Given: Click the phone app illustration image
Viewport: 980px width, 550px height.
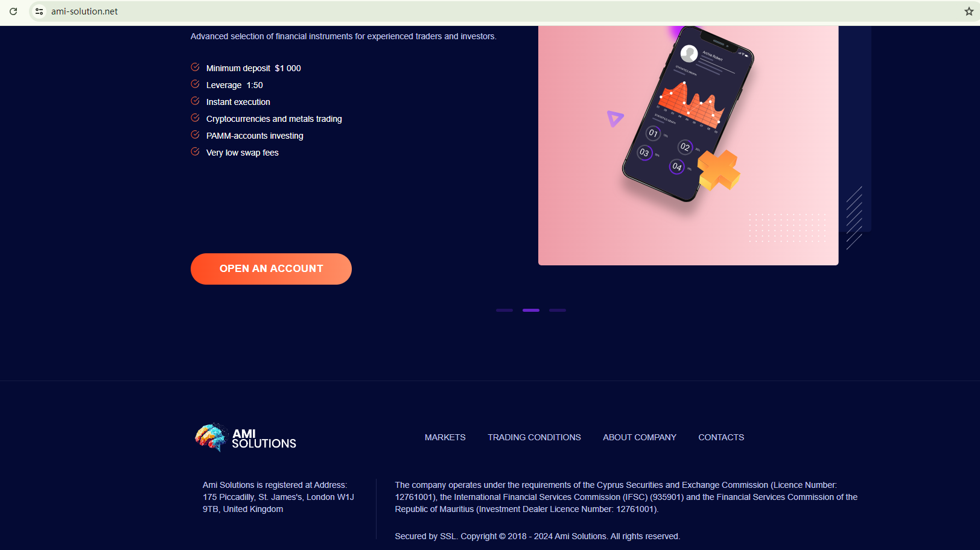Looking at the screenshot, I should 688,145.
